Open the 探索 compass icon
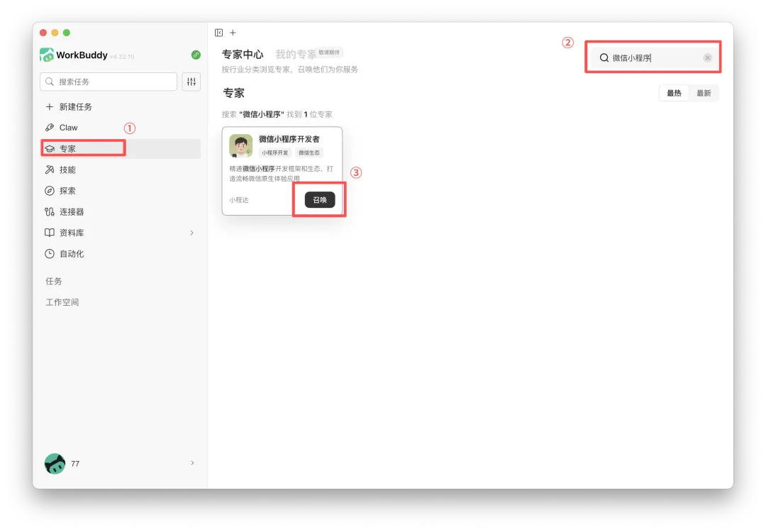The width and height of the screenshot is (766, 532). click(50, 191)
